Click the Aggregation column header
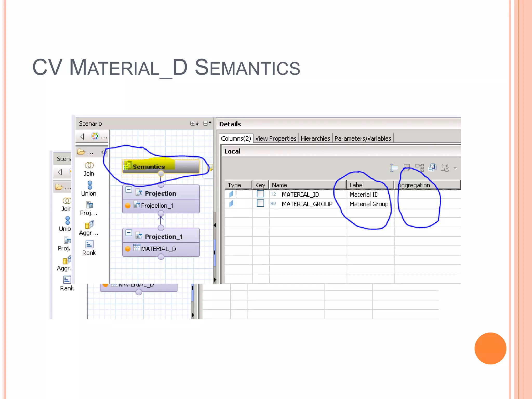 point(427,185)
